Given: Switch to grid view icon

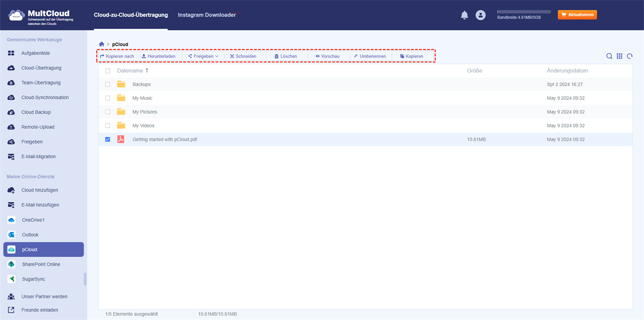Looking at the screenshot, I should (619, 56).
